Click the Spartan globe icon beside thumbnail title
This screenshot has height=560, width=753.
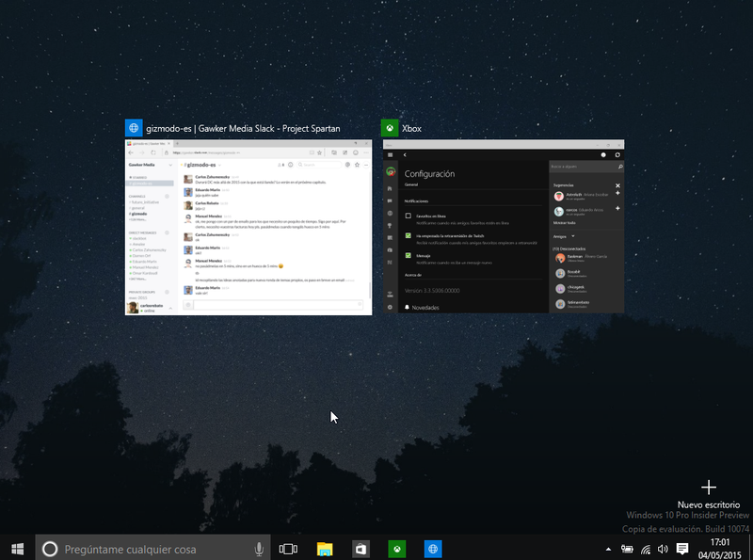coord(134,128)
